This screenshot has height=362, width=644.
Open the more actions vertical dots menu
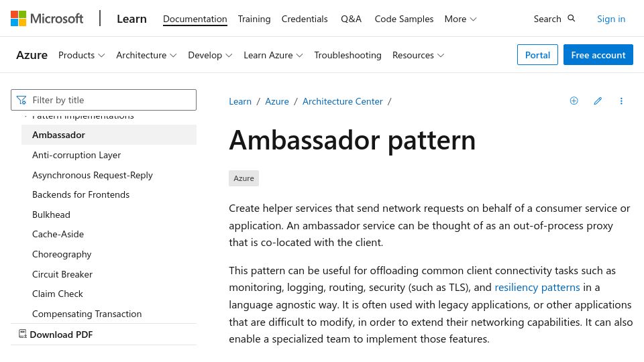point(621,101)
